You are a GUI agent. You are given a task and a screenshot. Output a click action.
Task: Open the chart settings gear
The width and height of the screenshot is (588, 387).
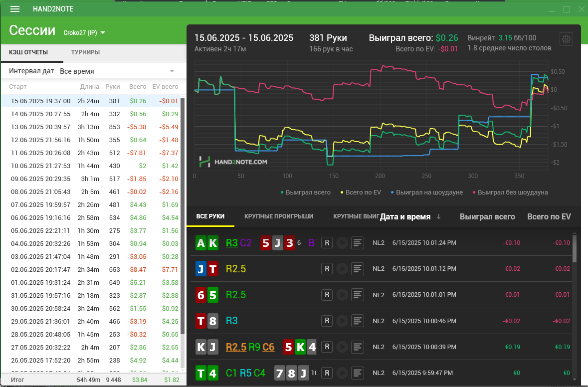tap(566, 39)
